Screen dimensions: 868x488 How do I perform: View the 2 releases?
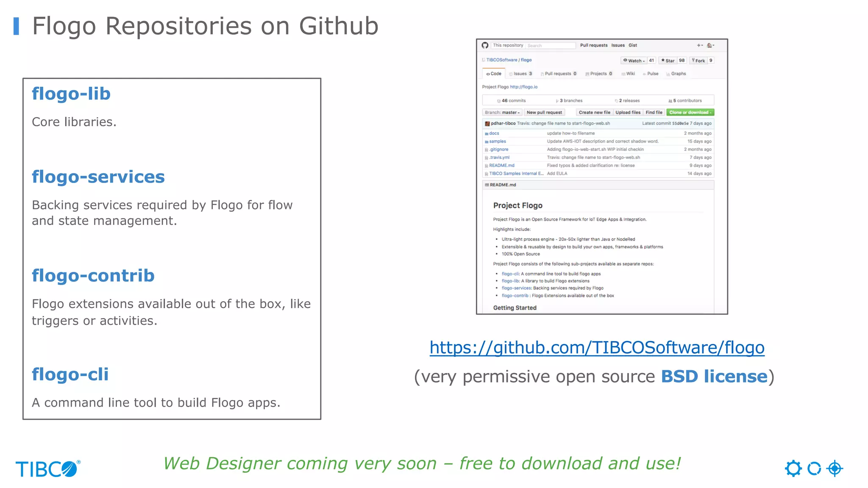point(627,101)
